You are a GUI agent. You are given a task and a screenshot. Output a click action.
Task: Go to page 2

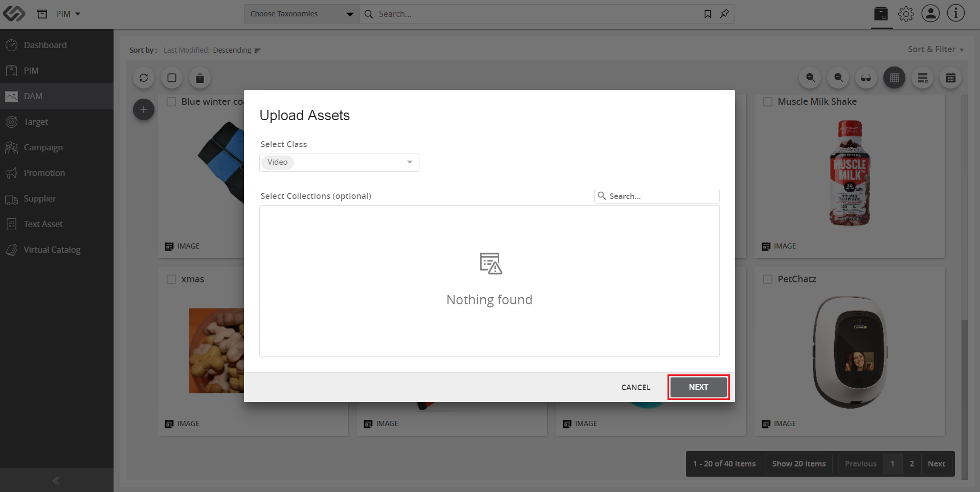point(912,464)
